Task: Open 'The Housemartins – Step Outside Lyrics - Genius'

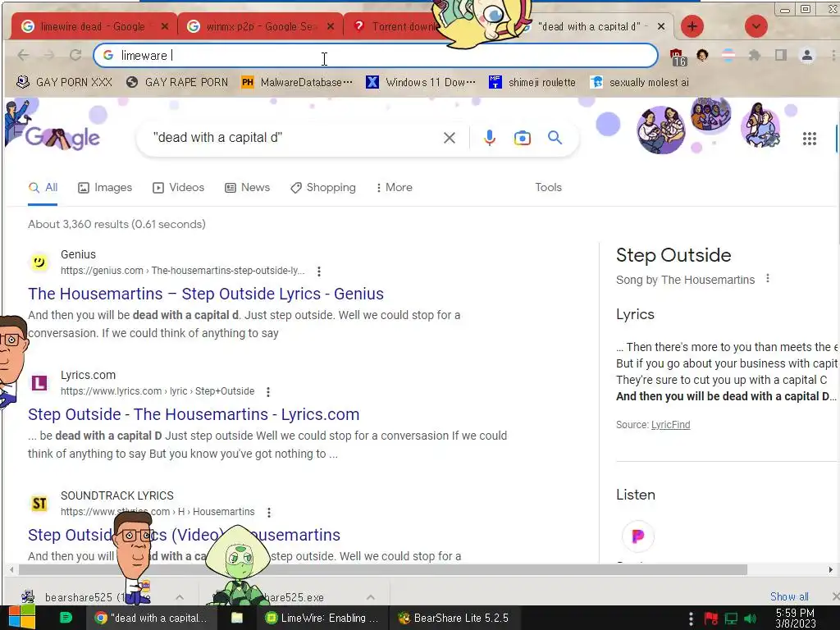Action: click(206, 294)
